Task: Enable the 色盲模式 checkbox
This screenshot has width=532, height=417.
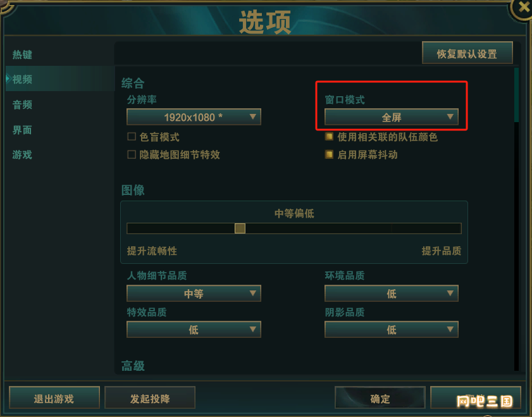Action: (132, 137)
